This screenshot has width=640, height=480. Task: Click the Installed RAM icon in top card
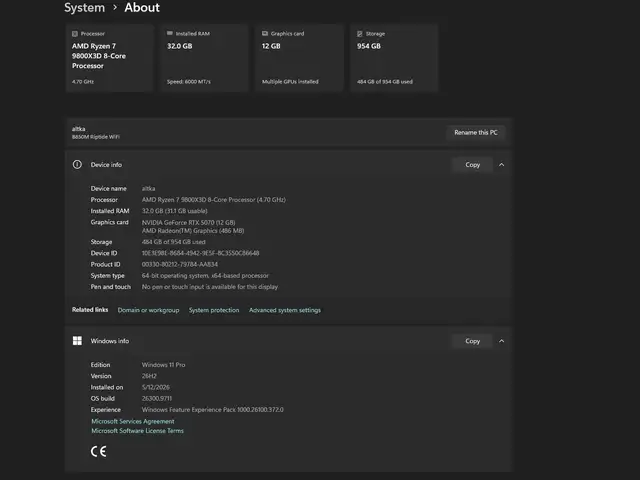coord(170,33)
